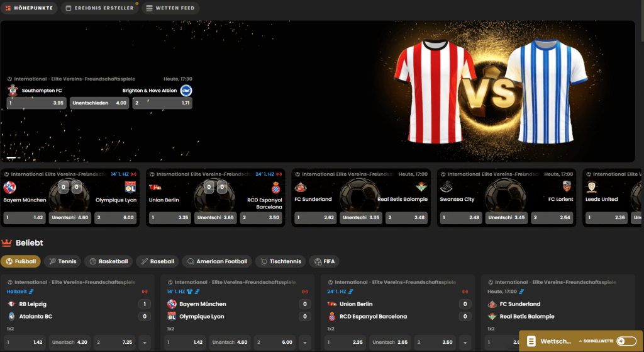644x352 pixels.
Task: Click the first banner carousel indicator
Action: (x=11, y=157)
